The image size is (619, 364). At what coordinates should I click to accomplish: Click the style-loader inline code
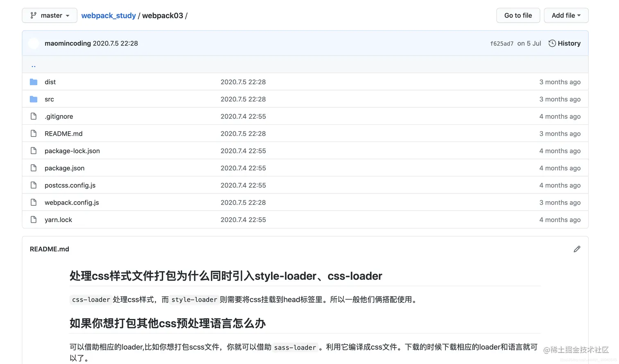click(x=194, y=300)
